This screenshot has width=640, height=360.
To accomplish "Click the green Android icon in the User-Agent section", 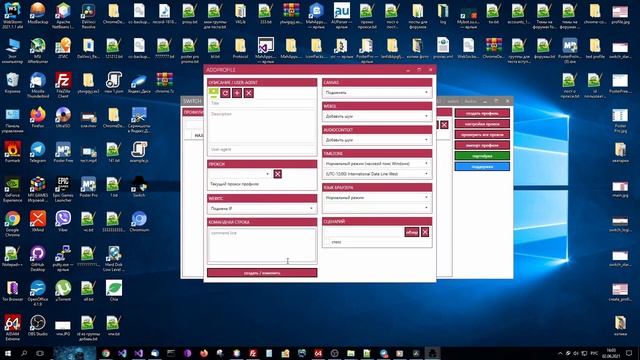I will (x=213, y=93).
